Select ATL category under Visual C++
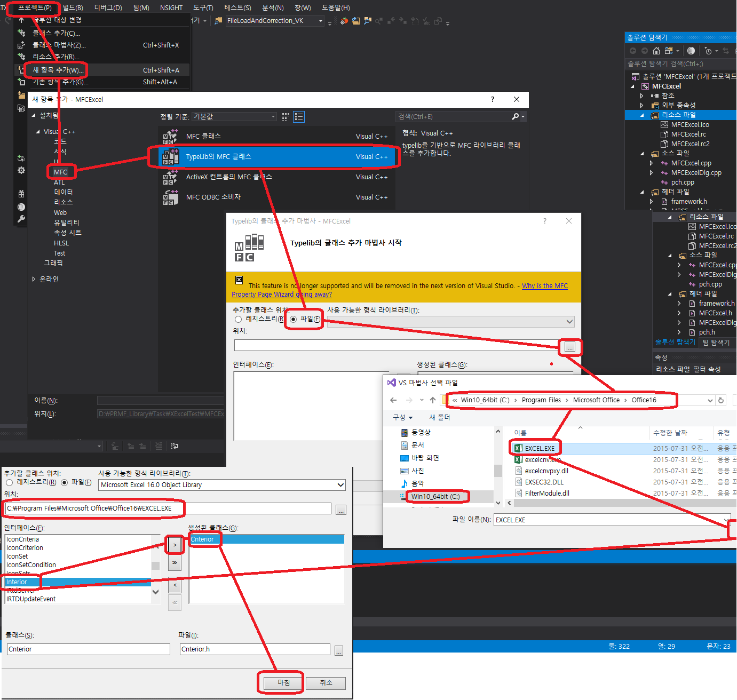Image resolution: width=737 pixels, height=700 pixels. pyautogui.click(x=59, y=182)
